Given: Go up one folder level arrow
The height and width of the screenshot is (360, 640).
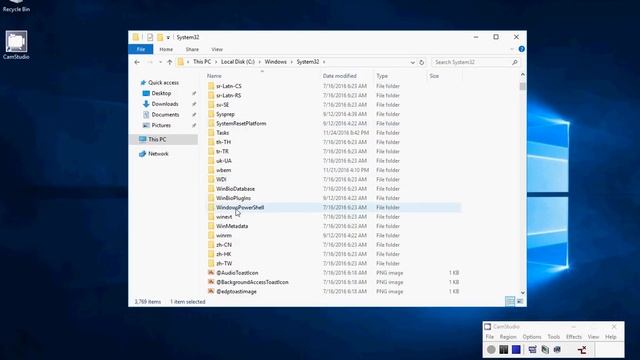Looking at the screenshot, I should [x=169, y=62].
